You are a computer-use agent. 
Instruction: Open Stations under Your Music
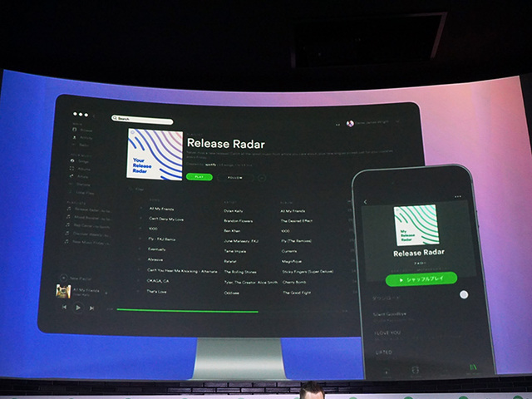(80, 185)
